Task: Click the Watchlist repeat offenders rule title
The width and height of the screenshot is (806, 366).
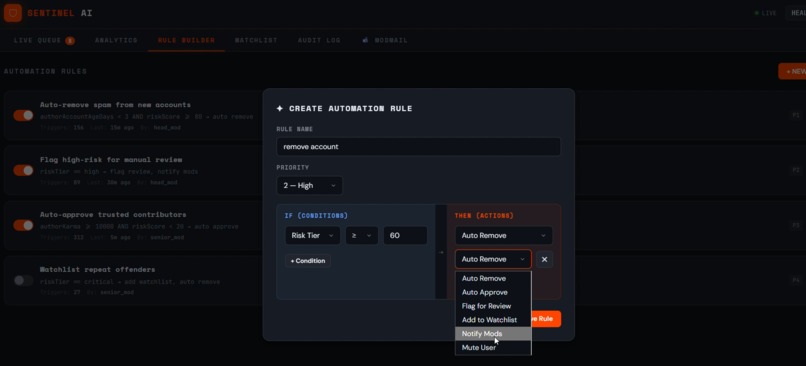Action: (98, 269)
